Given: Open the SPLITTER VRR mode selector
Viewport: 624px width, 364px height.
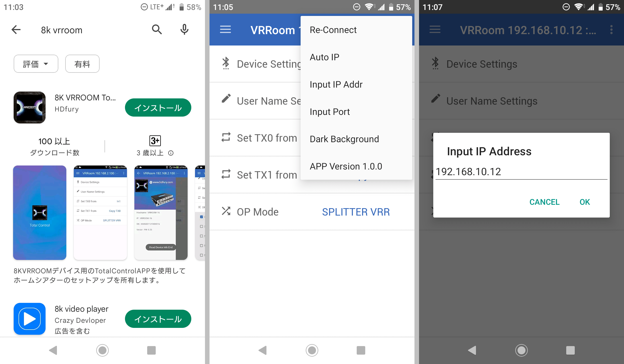Looking at the screenshot, I should click(x=356, y=212).
